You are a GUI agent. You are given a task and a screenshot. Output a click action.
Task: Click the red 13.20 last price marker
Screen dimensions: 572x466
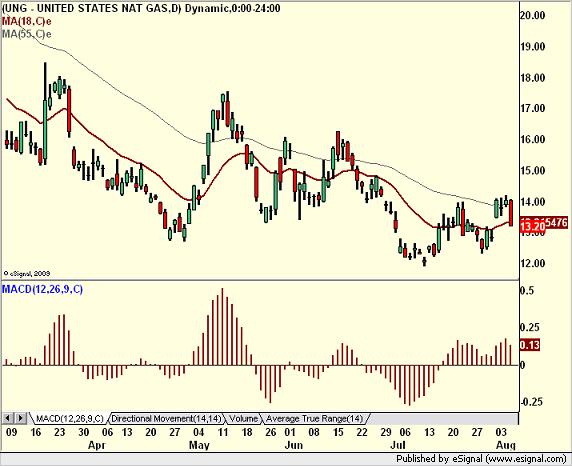click(533, 227)
